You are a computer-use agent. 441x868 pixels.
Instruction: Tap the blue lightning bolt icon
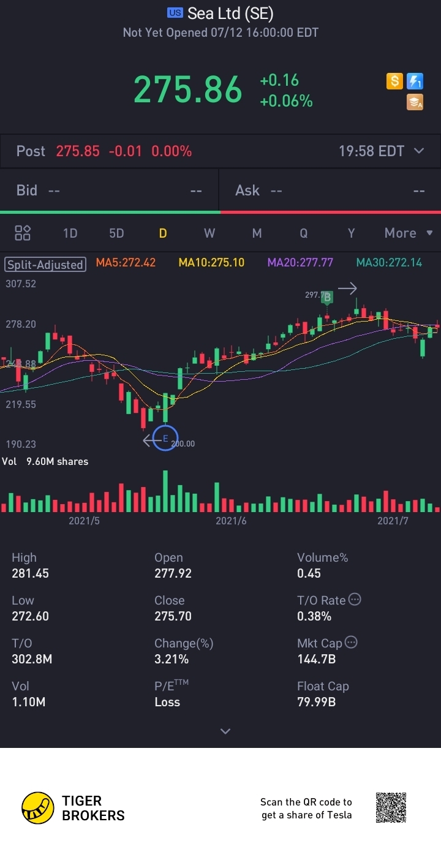(x=415, y=81)
